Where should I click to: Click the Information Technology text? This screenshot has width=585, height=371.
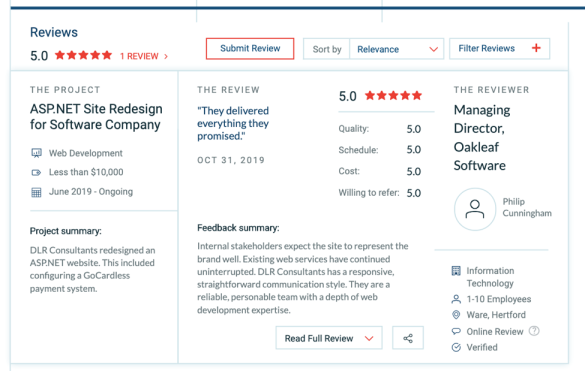pos(490,277)
